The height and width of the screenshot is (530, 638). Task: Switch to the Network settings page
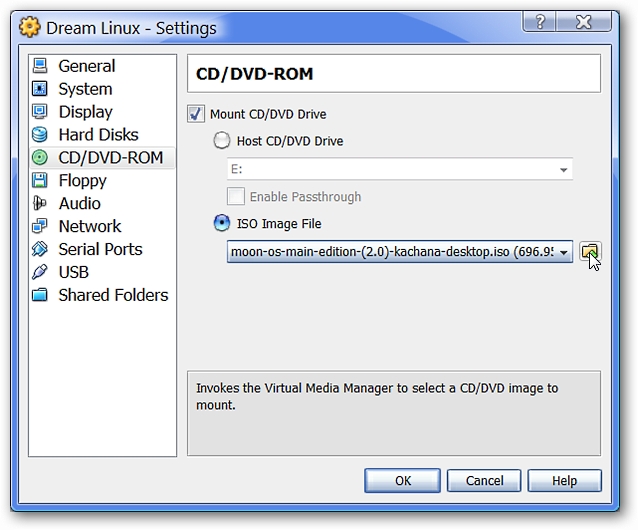pos(90,226)
